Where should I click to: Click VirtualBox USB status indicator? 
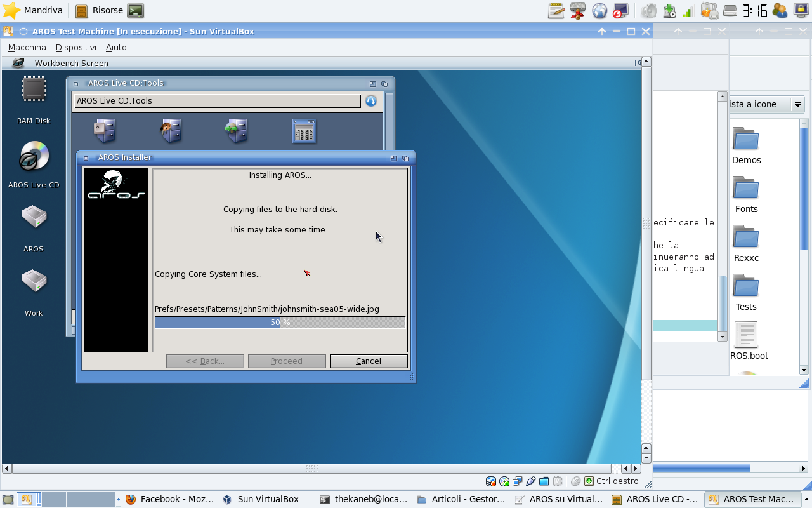click(x=531, y=481)
